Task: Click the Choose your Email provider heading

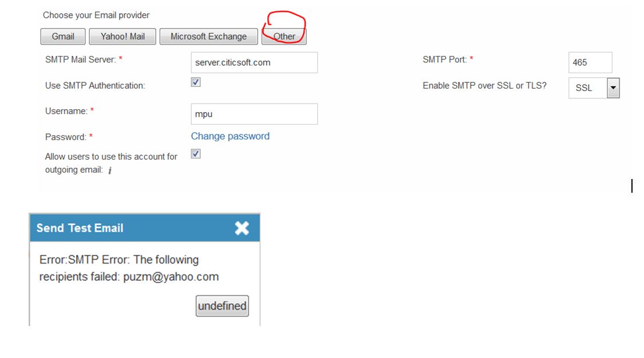Action: click(96, 15)
